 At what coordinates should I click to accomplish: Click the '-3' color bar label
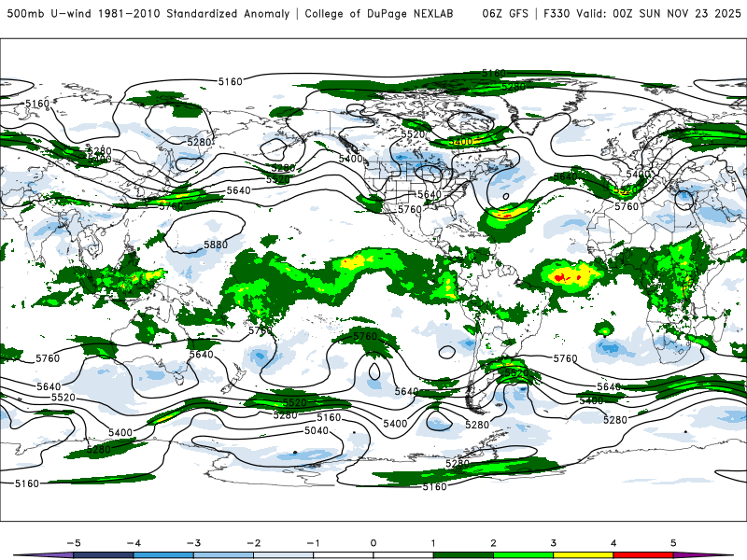coord(193,543)
